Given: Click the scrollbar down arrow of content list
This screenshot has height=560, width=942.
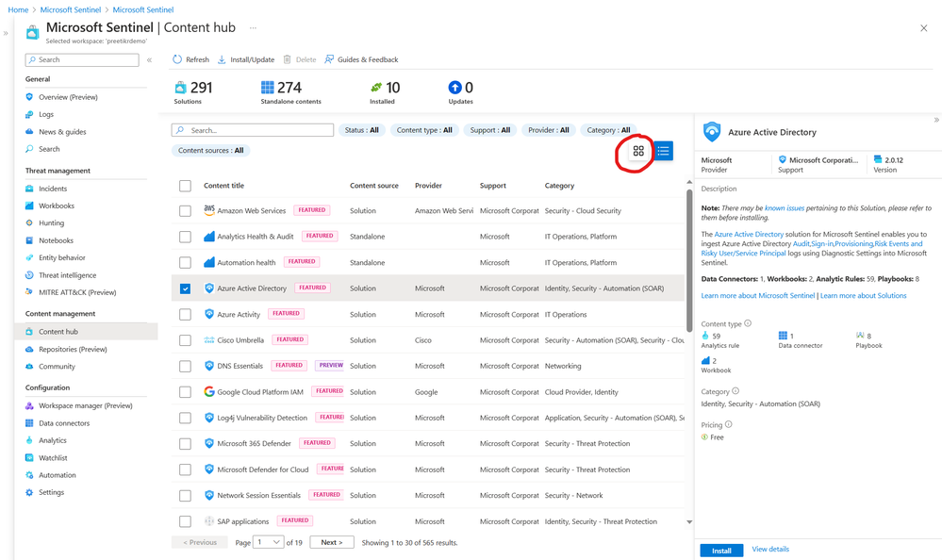Looking at the screenshot, I should point(689,522).
